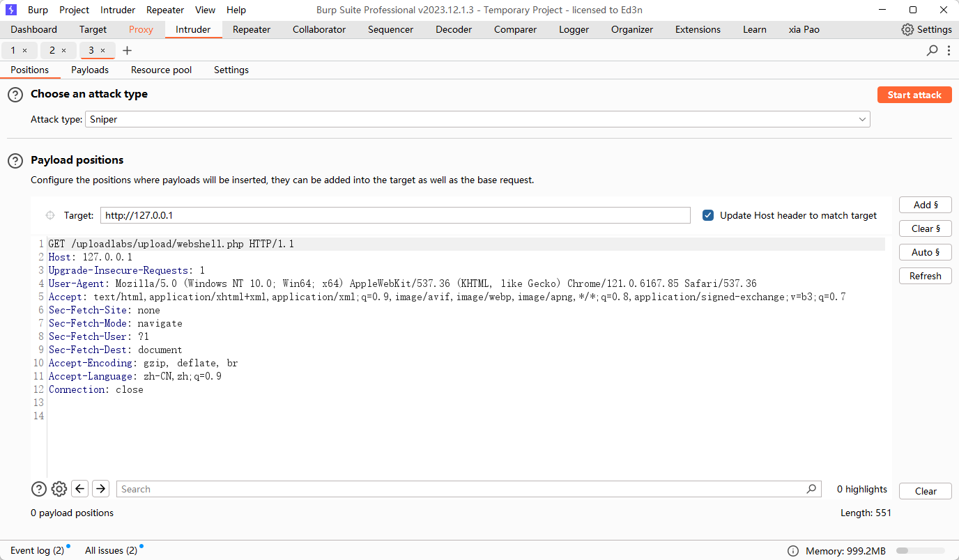Open the Resource pool sub-tab
This screenshot has width=959, height=560.
[161, 70]
